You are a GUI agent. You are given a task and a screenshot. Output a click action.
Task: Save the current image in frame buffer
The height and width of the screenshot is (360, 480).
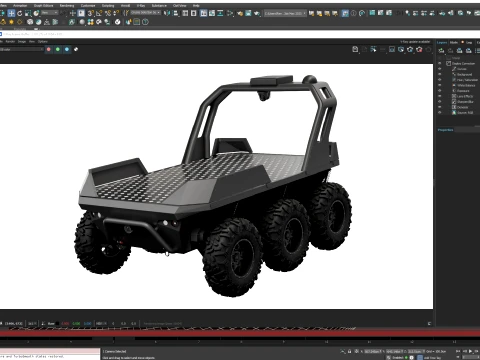(x=355, y=49)
